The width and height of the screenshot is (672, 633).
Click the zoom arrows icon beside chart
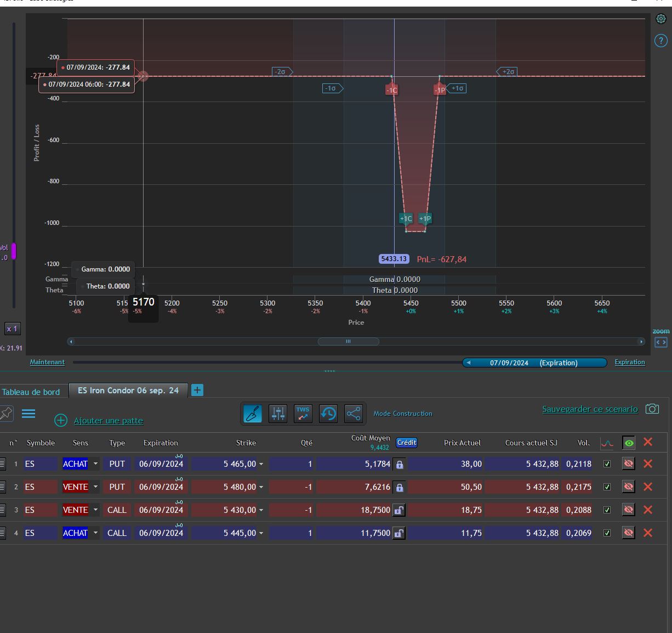(661, 342)
